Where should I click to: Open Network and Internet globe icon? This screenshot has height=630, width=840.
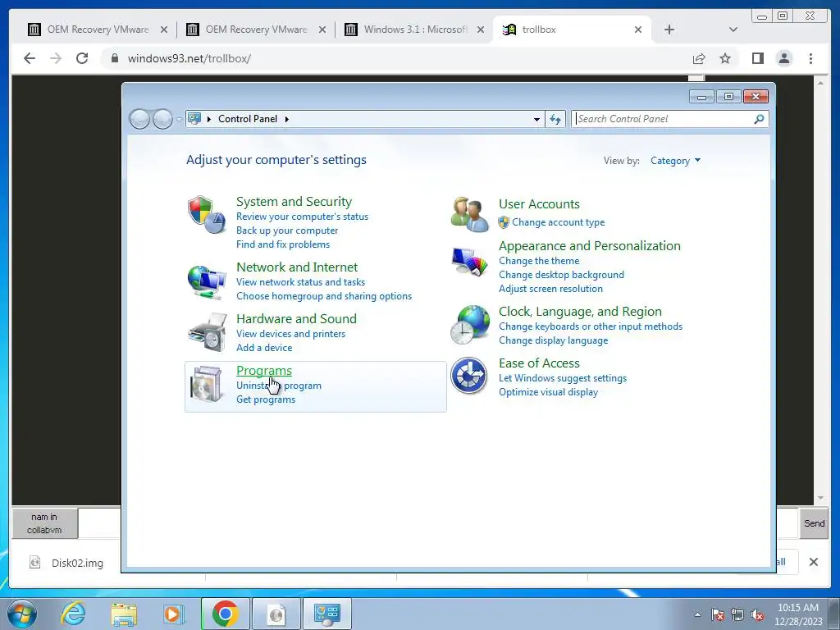[207, 282]
